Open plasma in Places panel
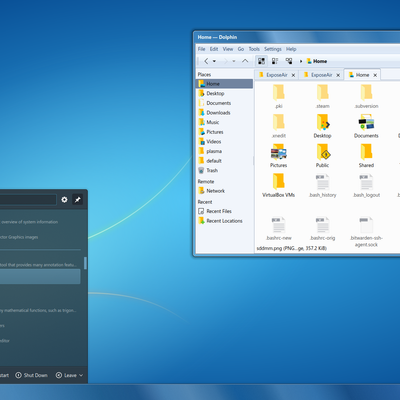This screenshot has height=400, width=400. point(224,151)
